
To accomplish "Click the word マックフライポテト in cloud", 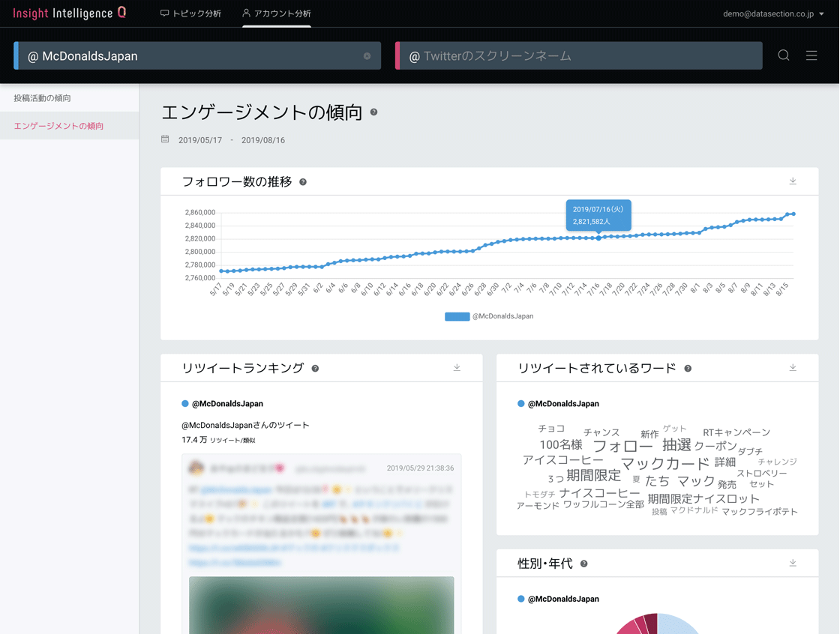I will coord(760,511).
